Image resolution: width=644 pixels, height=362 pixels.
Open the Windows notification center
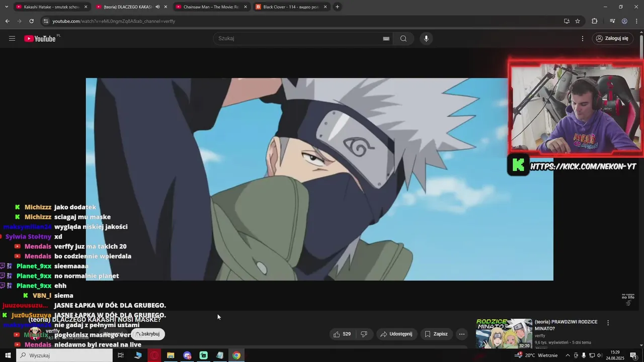633,355
